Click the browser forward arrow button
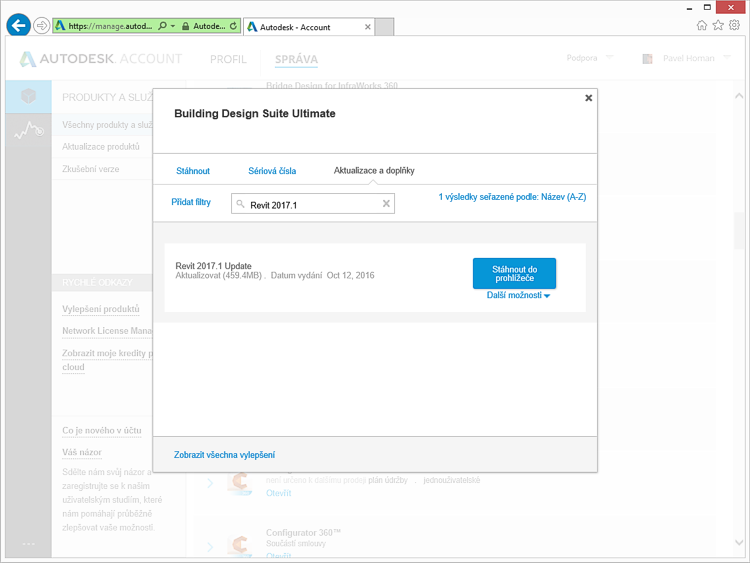Viewport: 750px width, 563px height. coord(42,25)
